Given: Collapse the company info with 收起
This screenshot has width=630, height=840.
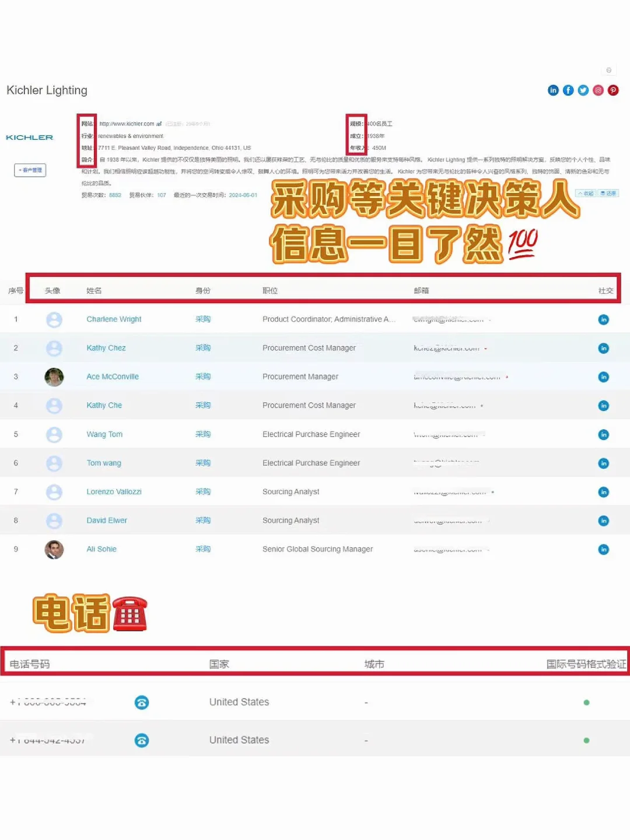Looking at the screenshot, I should click(585, 193).
